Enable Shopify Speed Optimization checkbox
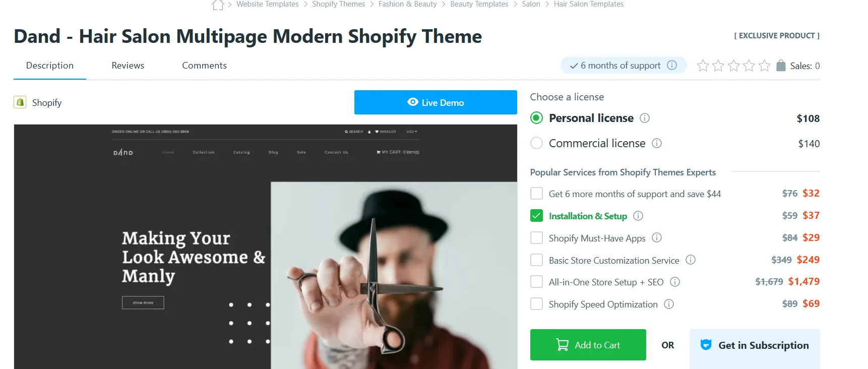The image size is (868, 369). (x=537, y=304)
